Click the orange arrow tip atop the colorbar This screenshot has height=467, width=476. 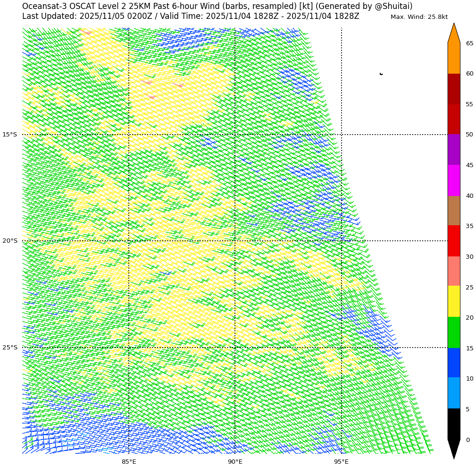453,33
